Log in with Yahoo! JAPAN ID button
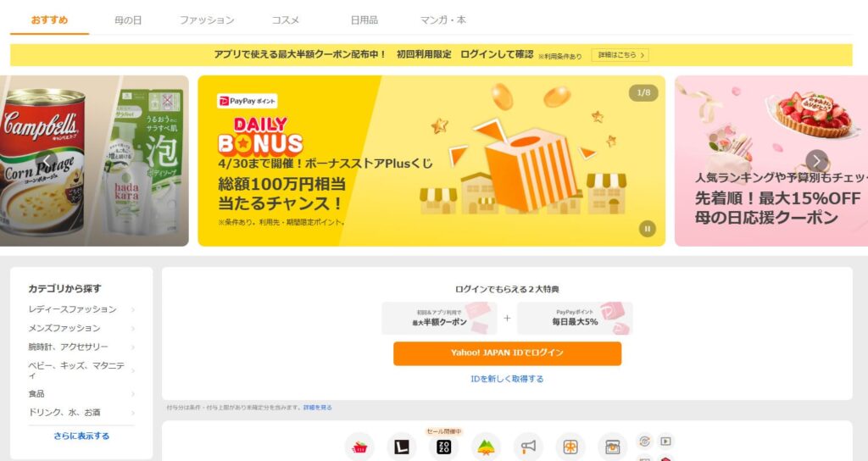868x461 pixels. 507,353
